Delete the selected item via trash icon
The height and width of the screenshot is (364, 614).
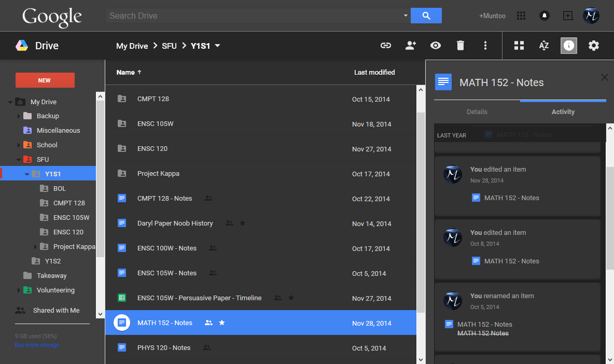point(460,46)
